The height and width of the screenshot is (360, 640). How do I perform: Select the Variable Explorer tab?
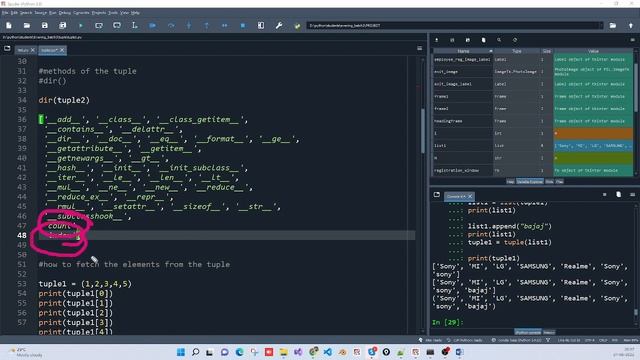pyautogui.click(x=530, y=181)
